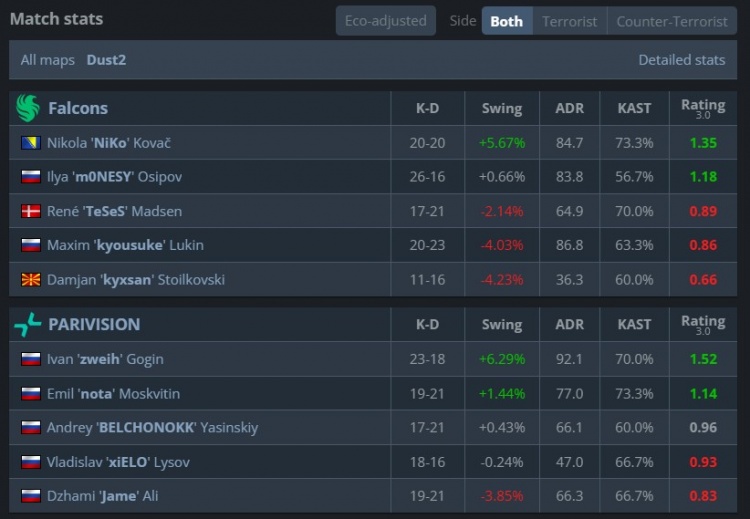Click the Russian flag beside zweih
The width and height of the screenshot is (750, 519).
[30, 359]
